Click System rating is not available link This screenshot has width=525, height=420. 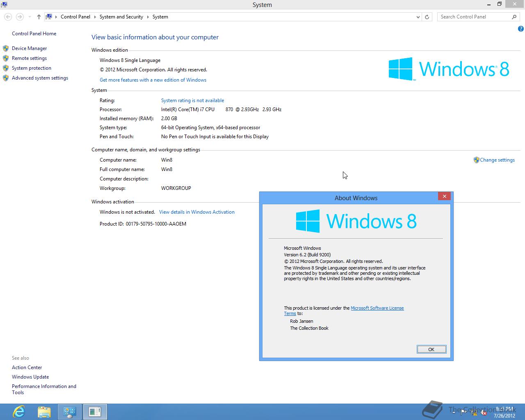click(192, 100)
